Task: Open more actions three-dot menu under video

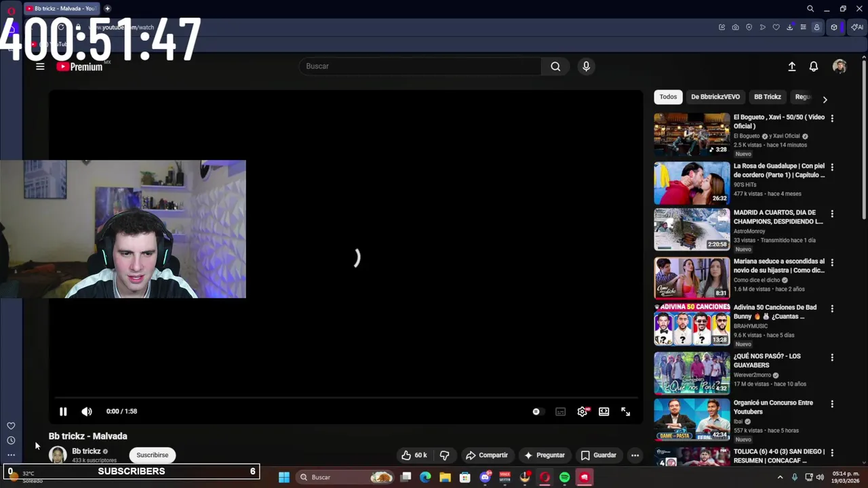Action: [635, 455]
